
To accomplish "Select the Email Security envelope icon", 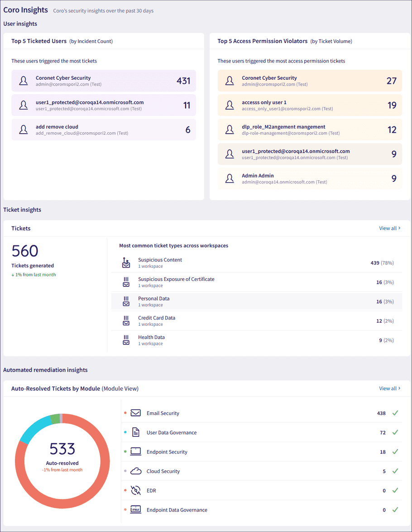I will (135, 413).
